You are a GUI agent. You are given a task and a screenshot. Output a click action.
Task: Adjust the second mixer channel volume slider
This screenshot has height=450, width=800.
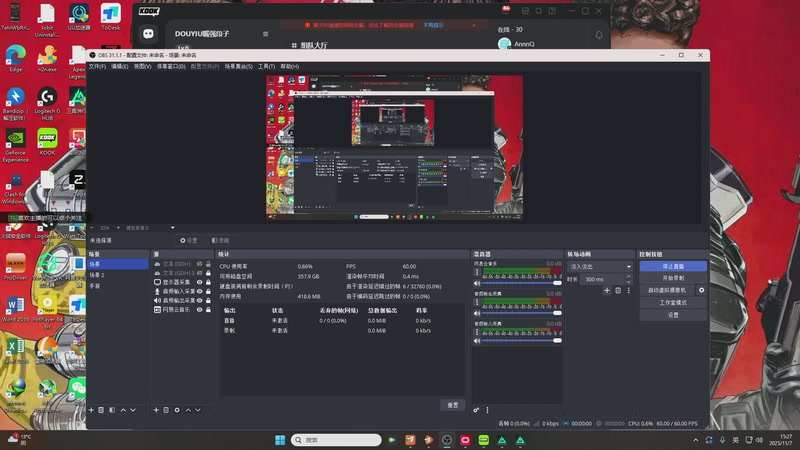coord(521,313)
